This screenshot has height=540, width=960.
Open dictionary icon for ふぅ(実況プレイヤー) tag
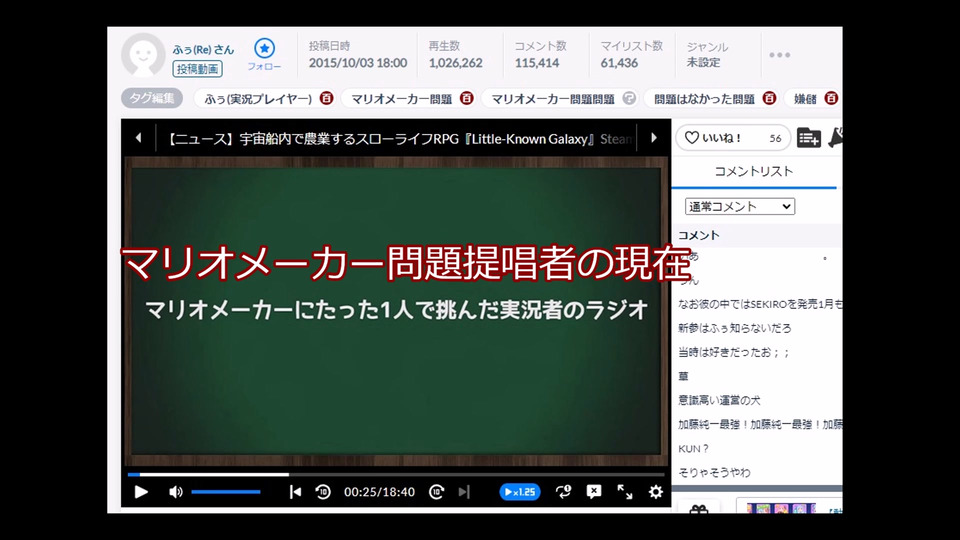point(326,98)
